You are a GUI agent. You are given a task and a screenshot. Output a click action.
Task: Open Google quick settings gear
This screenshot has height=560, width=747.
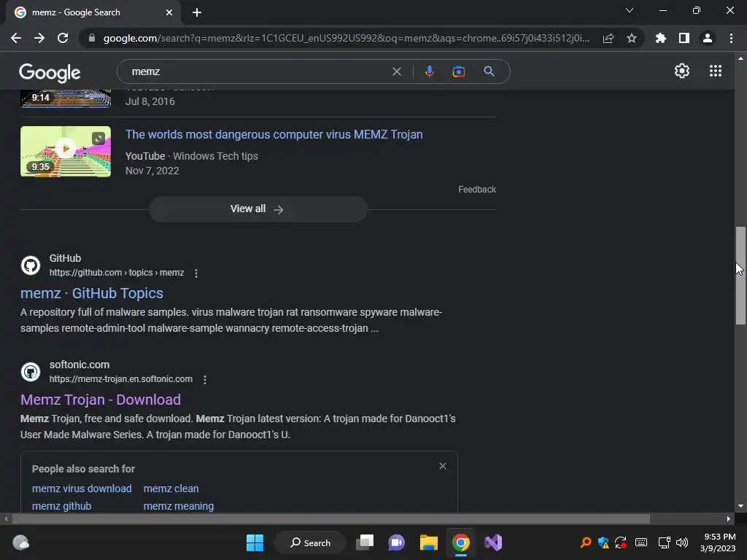[x=682, y=71]
